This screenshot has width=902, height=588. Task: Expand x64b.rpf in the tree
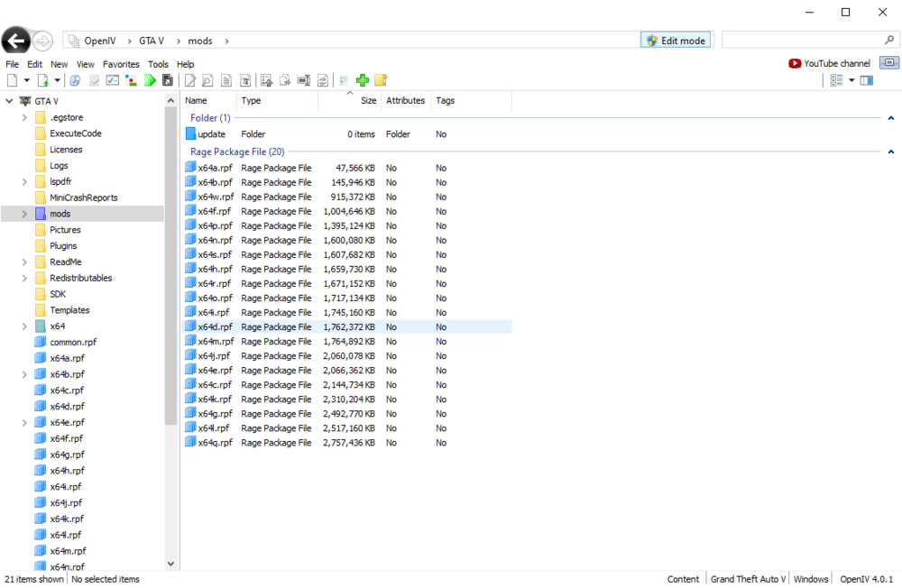(24, 374)
